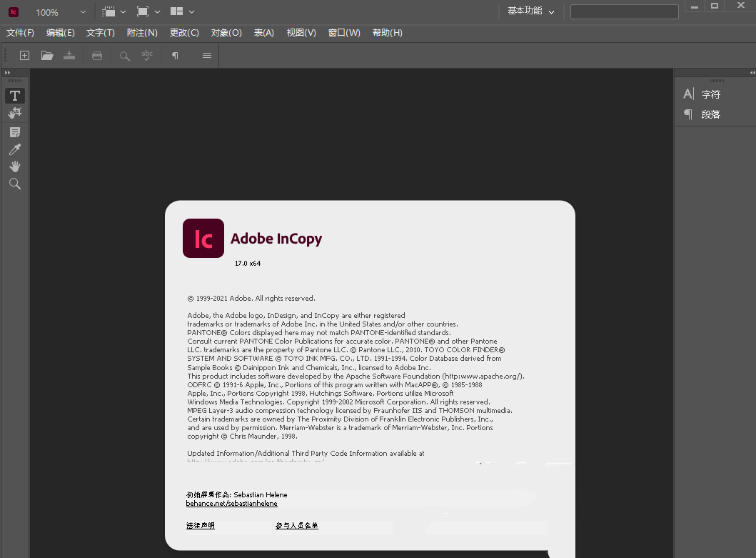This screenshot has width=756, height=558.
Task: Toggle the hidden characters pilcrow icon
Action: (175, 56)
